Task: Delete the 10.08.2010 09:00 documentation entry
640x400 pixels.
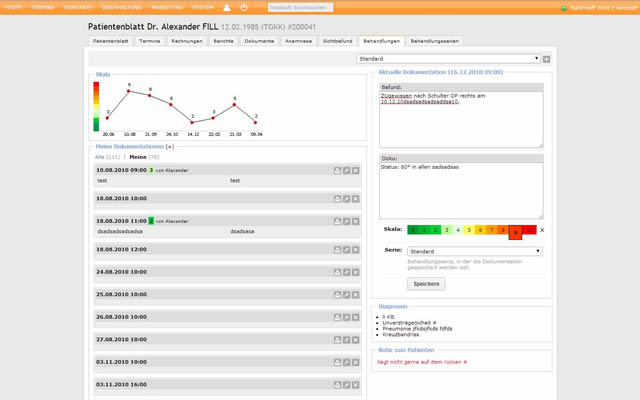Action: coord(356,171)
